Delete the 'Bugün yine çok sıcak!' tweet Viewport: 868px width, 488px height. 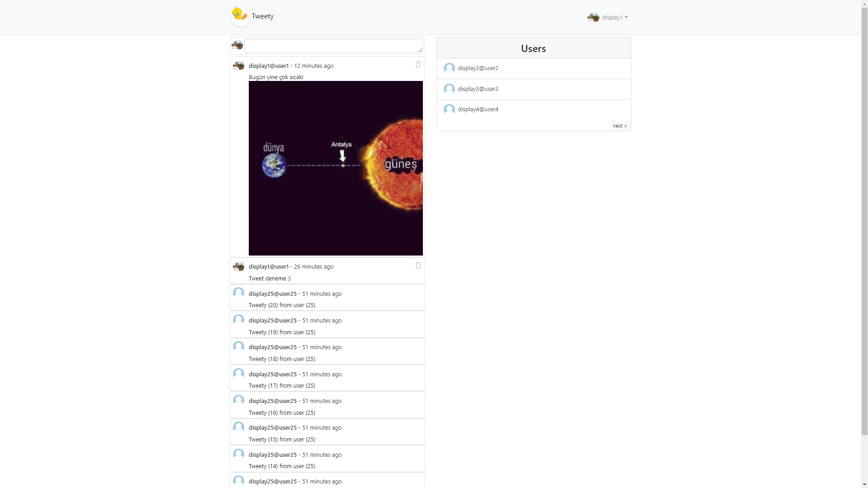pos(418,65)
